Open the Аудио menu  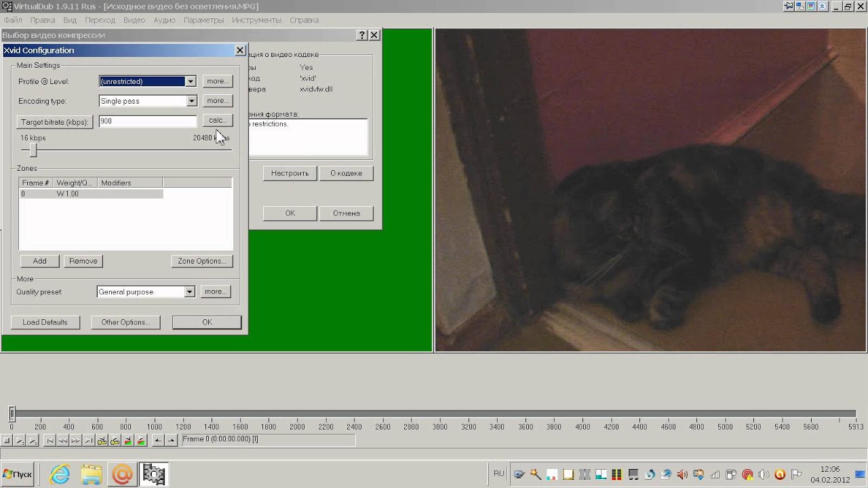[165, 20]
